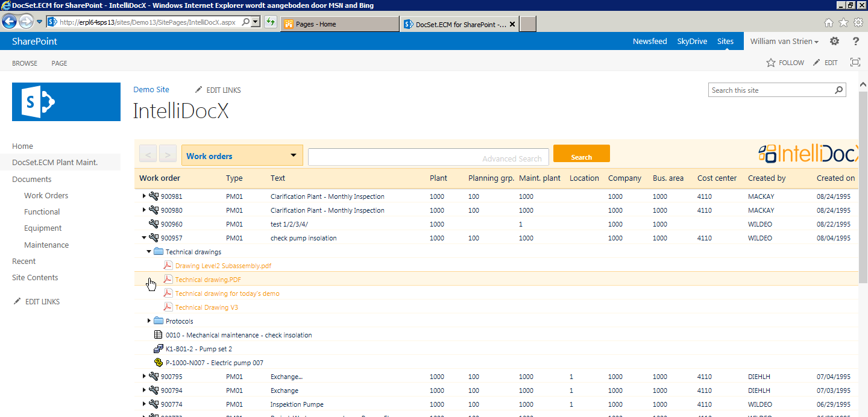Click the functional location icon beside K1-B01-2 Pump set
The width and height of the screenshot is (868, 417).
point(158,348)
